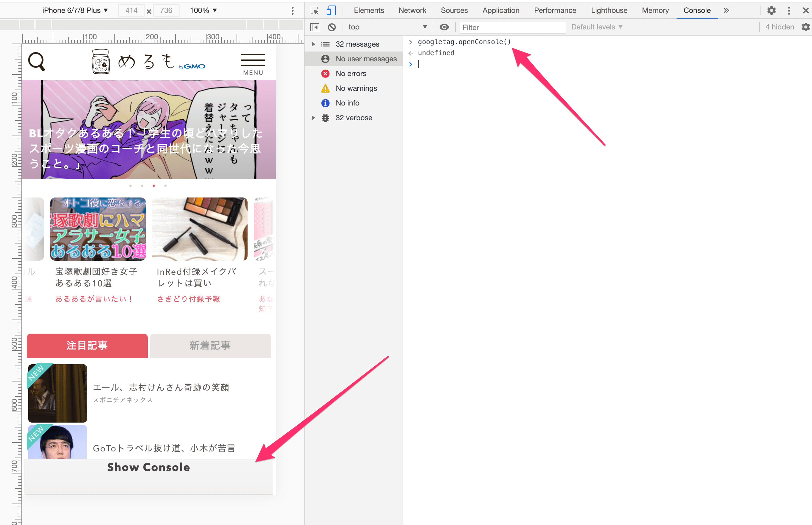Viewport: 812px width, 525px height.
Task: Click the Show Console button on the page
Action: click(x=149, y=467)
